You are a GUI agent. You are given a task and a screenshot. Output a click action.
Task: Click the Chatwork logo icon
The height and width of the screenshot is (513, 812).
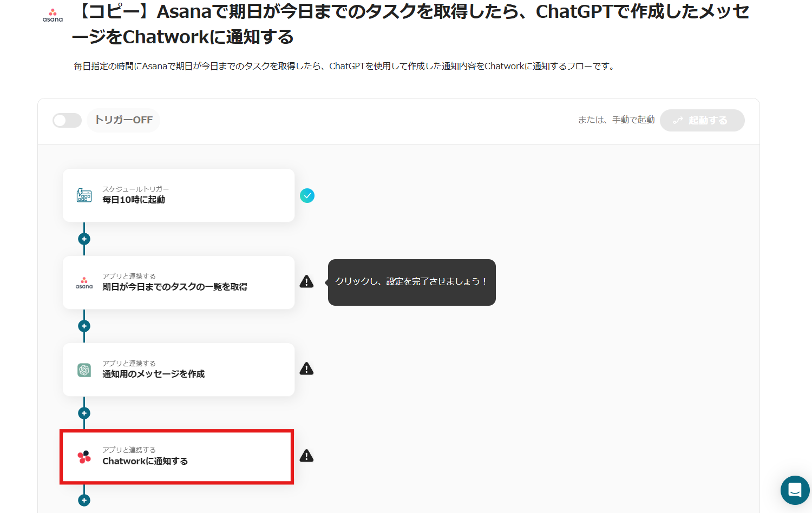pyautogui.click(x=84, y=457)
